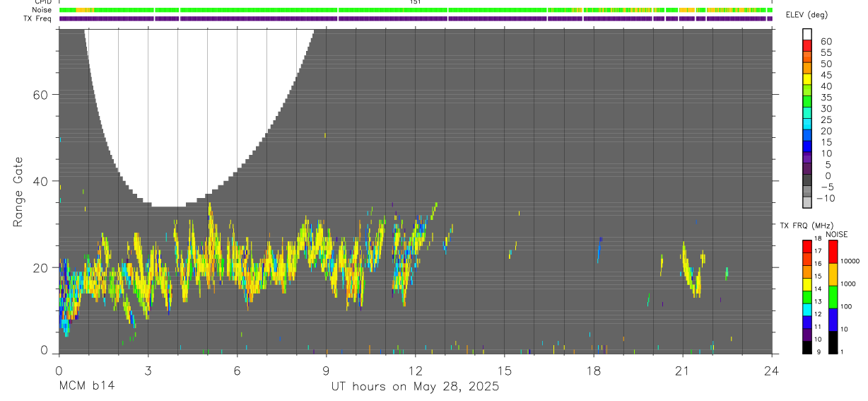Select the red 17 MHz frequency swatch

[807, 246]
